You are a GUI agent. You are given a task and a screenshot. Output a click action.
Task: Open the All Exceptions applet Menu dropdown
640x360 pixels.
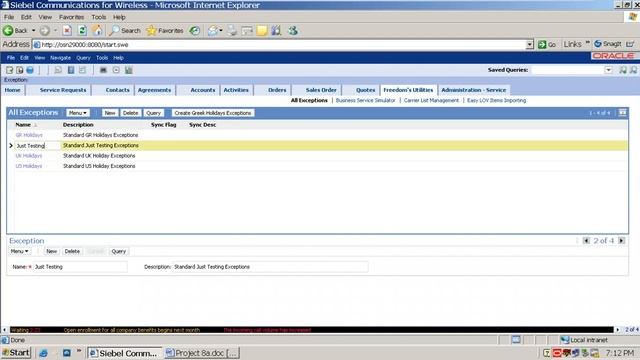pyautogui.click(x=78, y=113)
